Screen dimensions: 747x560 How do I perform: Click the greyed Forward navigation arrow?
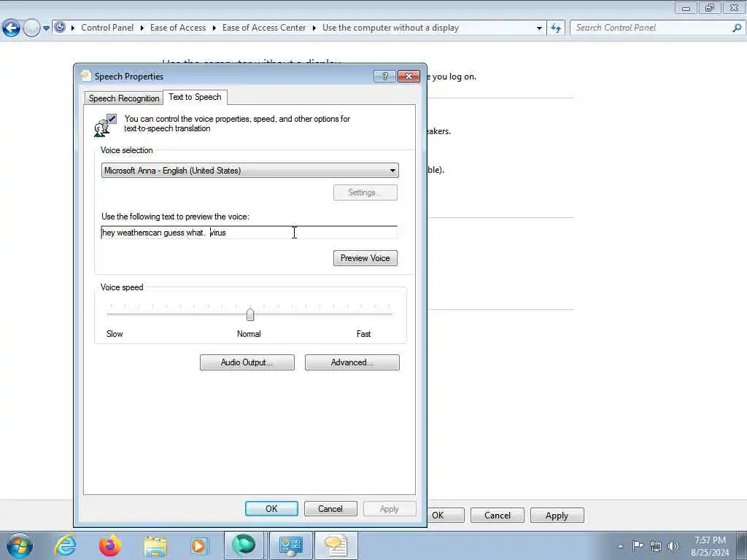(31, 28)
